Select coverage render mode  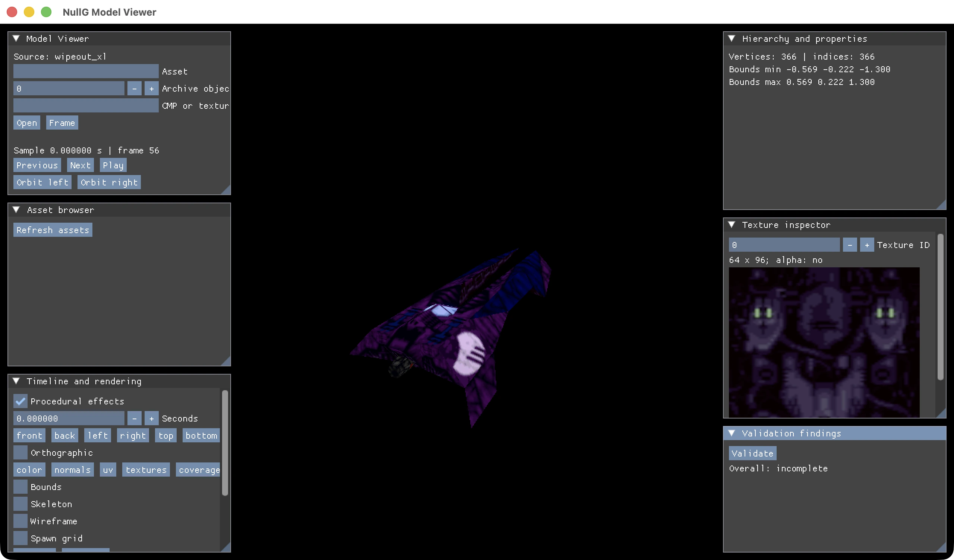(x=198, y=470)
